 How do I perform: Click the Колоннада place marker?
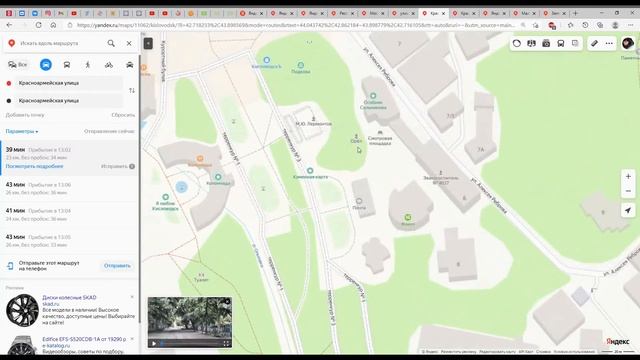pyautogui.click(x=218, y=177)
